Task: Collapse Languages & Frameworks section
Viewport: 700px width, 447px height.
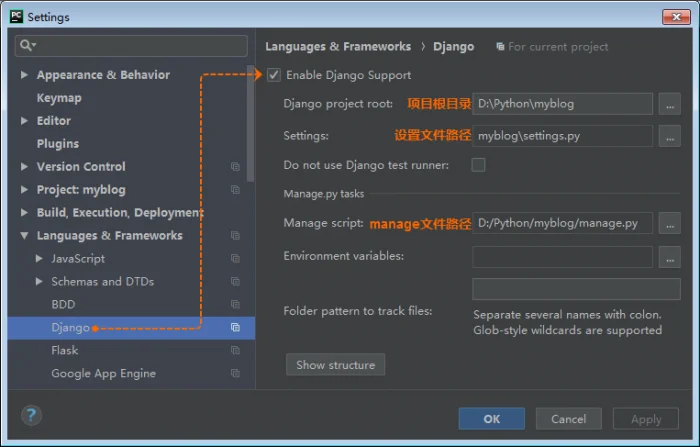Action: tap(24, 235)
